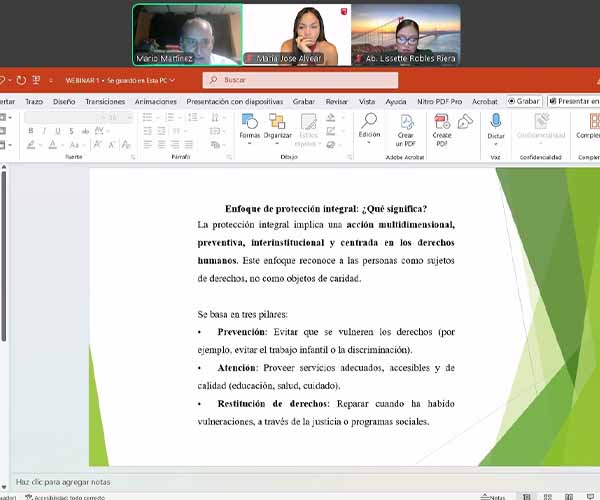Open Change Case Aa dropdown
Viewport: 600px width, 500px height.
[76, 145]
